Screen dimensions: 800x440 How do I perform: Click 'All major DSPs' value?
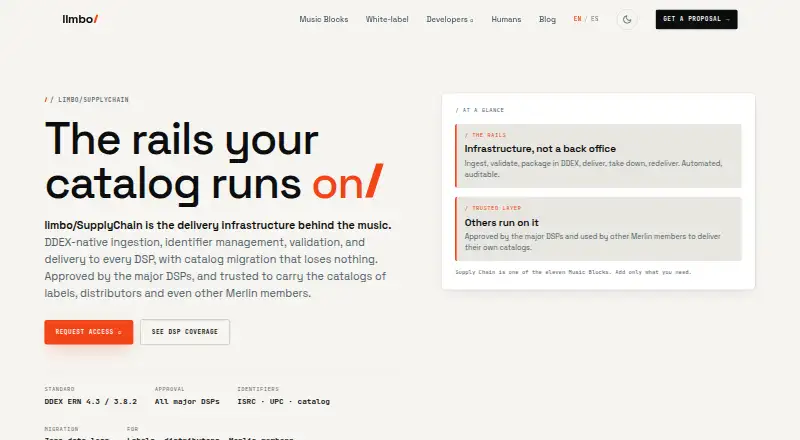pyautogui.click(x=187, y=402)
